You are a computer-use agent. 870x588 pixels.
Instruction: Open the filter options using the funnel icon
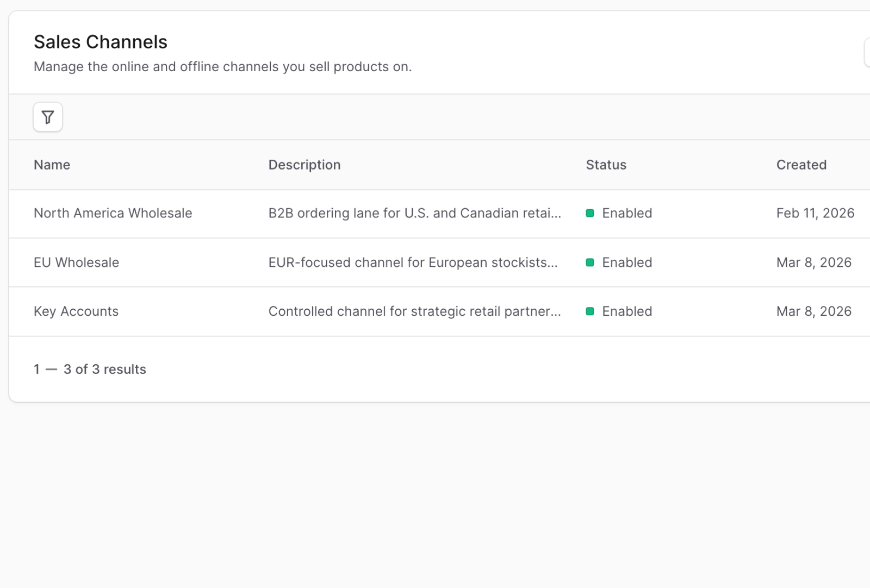(47, 117)
